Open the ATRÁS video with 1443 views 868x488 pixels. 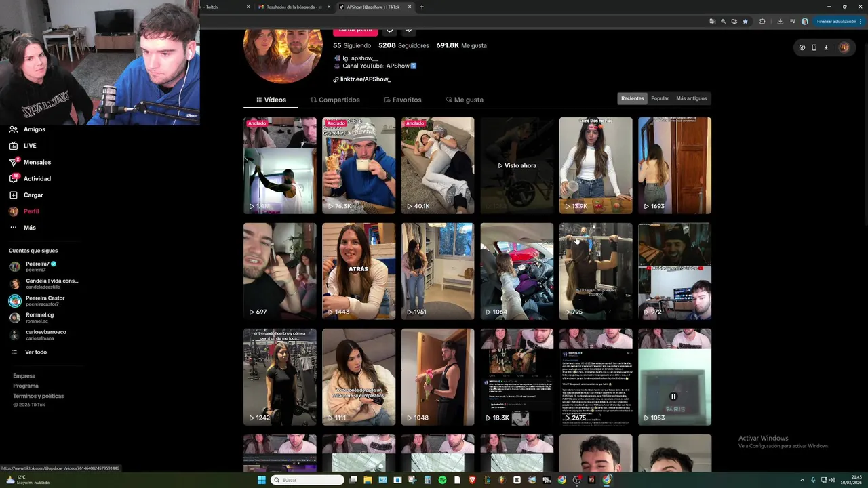click(x=359, y=271)
